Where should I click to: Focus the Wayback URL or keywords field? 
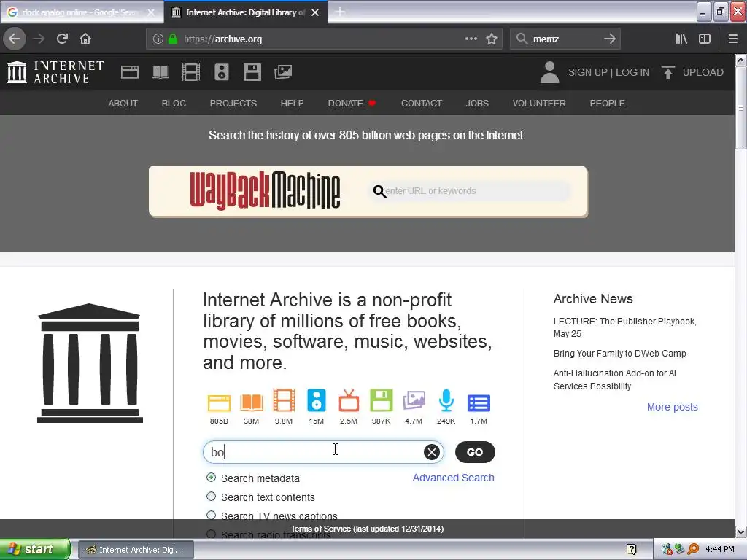coord(471,191)
